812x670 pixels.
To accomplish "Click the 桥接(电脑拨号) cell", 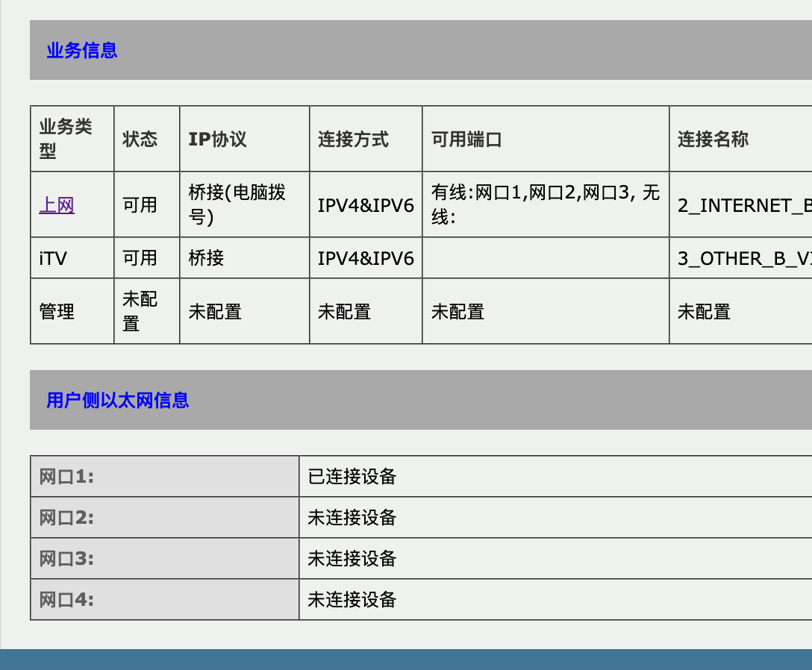I will click(237, 205).
